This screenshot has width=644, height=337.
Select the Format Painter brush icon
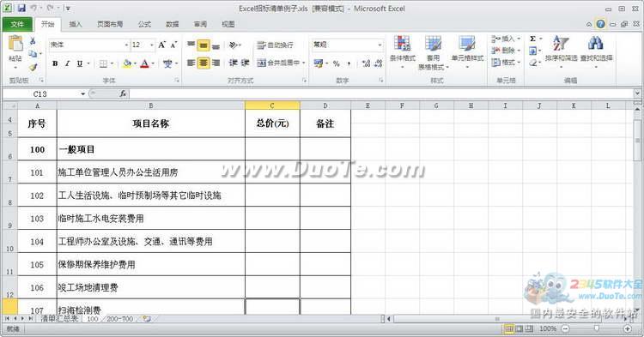click(x=33, y=67)
